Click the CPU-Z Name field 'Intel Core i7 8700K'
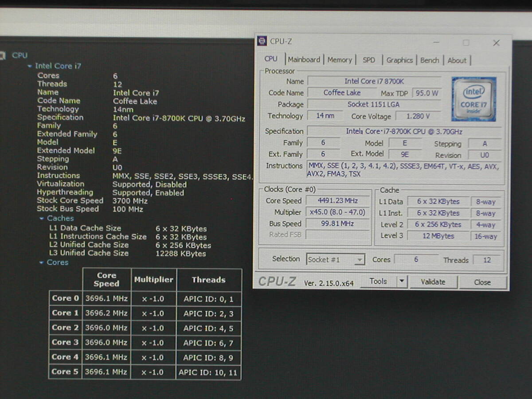This screenshot has height=399, width=532. pos(374,81)
